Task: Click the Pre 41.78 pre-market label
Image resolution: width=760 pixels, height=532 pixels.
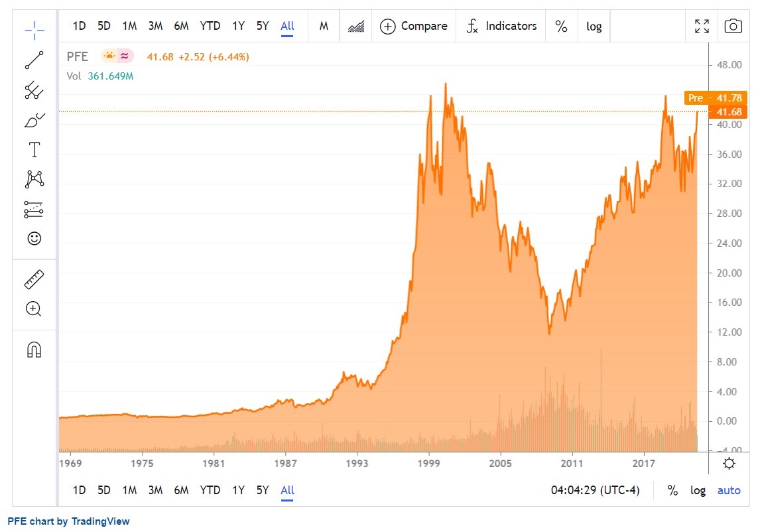Action: (x=715, y=98)
